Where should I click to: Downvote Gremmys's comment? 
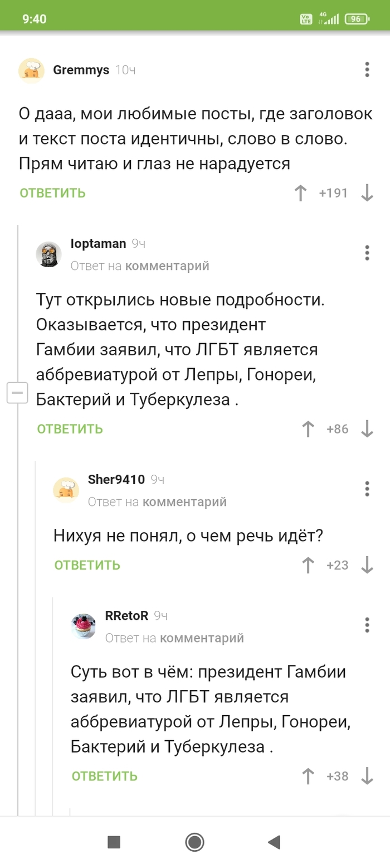tap(367, 193)
